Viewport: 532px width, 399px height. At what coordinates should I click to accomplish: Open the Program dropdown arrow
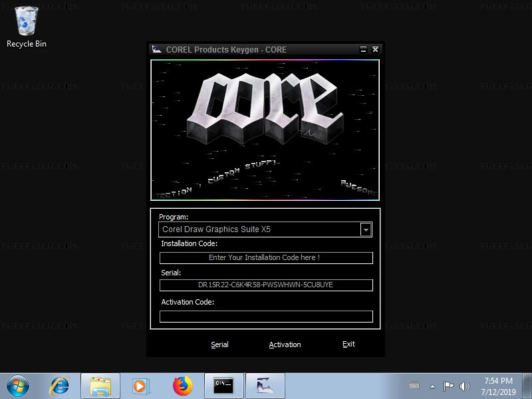coord(366,229)
